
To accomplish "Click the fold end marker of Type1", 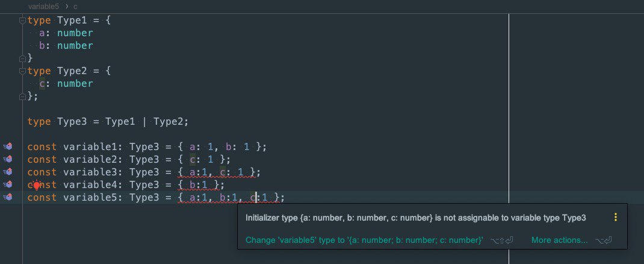I will pos(23,58).
